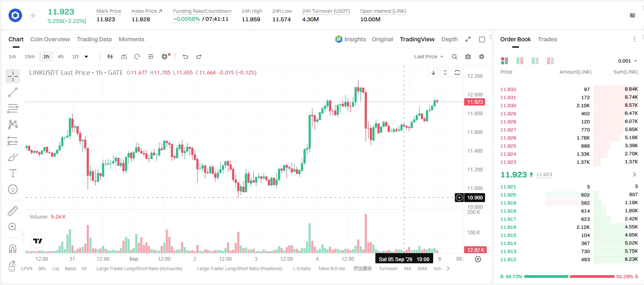This screenshot has height=285, width=644.
Task: Toggle the magnet snap mode
Action: coord(13,249)
